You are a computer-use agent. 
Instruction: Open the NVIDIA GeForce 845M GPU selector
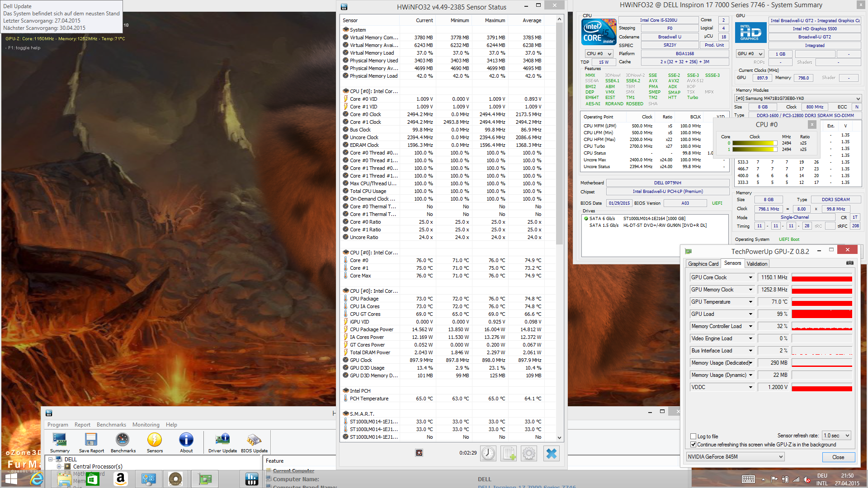coord(735,457)
